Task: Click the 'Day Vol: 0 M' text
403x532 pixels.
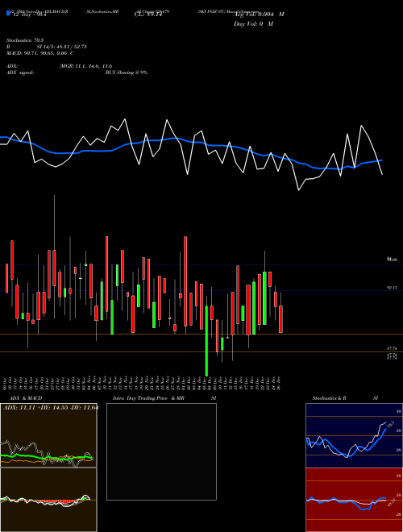Action: pos(253,24)
